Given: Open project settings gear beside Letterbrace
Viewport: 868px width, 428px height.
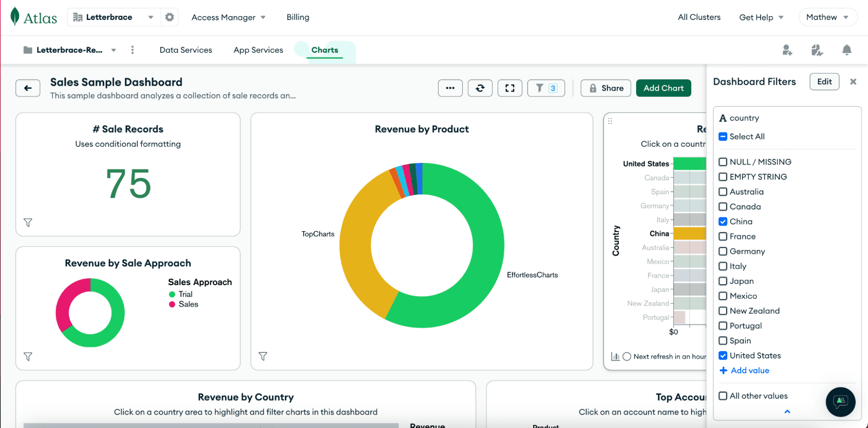Looking at the screenshot, I should pos(169,17).
